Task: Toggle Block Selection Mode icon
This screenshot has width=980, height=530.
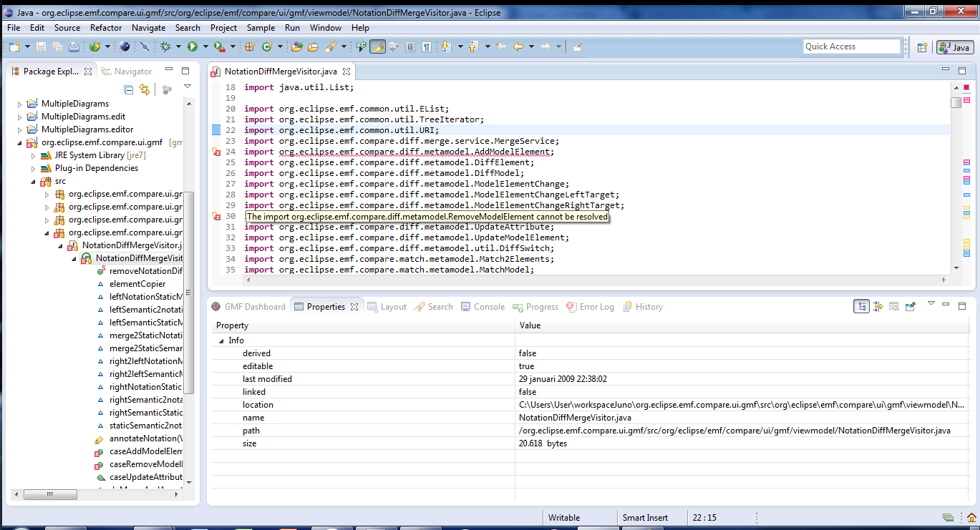Action: click(x=409, y=46)
